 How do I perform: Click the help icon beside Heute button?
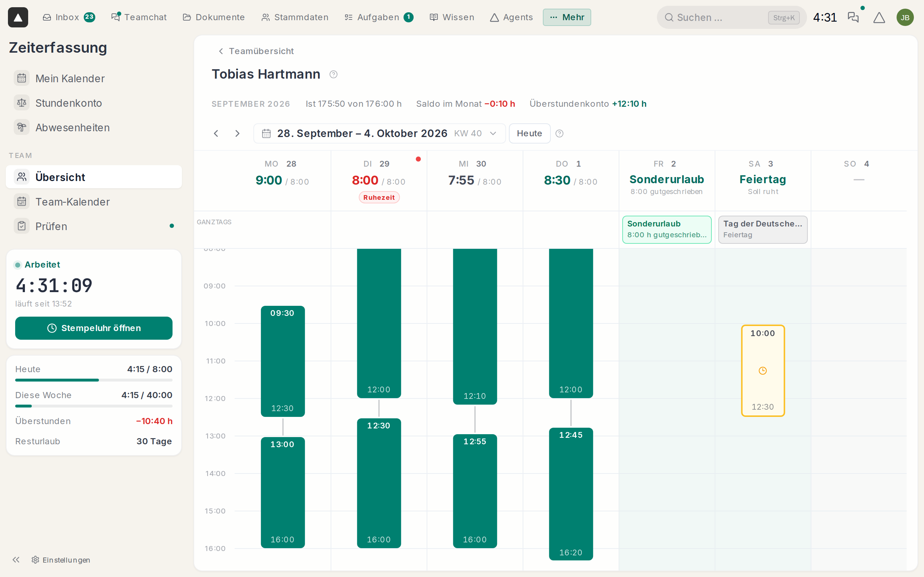559,133
